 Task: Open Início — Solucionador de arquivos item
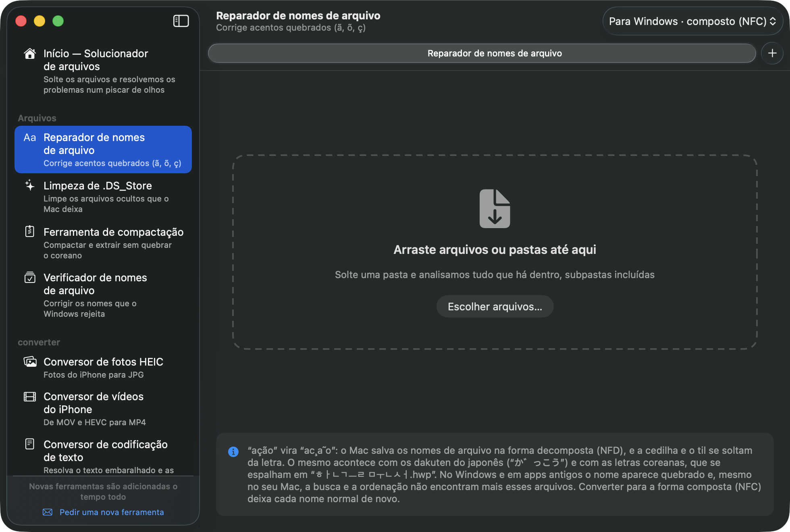pyautogui.click(x=103, y=71)
